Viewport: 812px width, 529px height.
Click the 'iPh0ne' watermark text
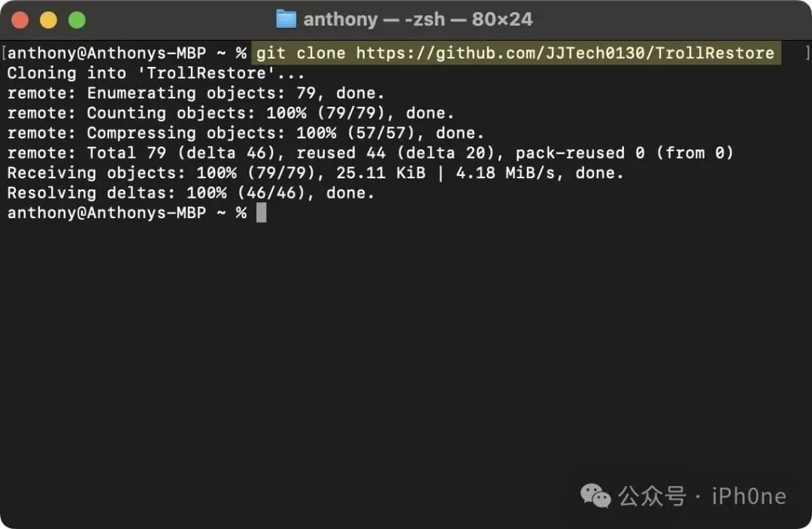coord(749,497)
